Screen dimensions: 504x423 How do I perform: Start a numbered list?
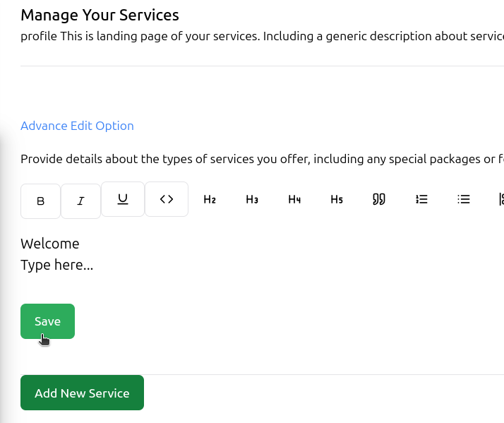tap(421, 199)
